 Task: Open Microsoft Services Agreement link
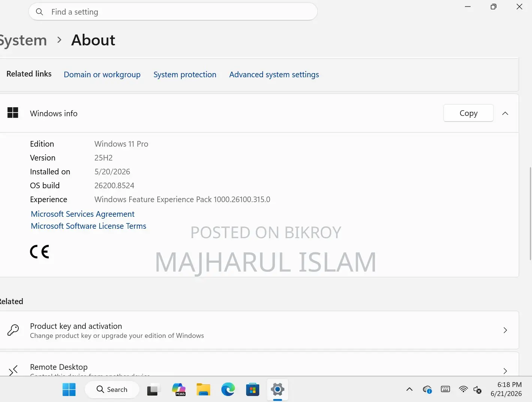click(x=82, y=214)
